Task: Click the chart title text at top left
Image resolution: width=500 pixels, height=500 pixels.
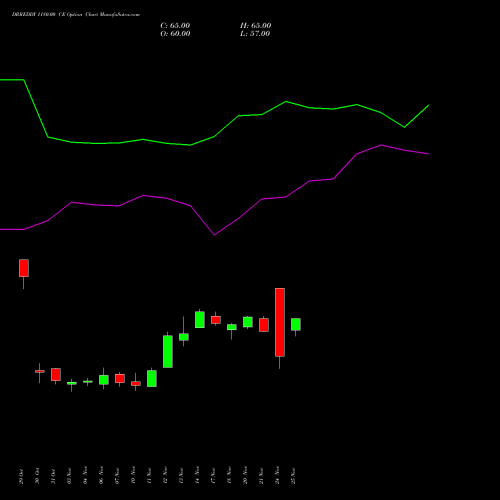Action: (x=76, y=15)
